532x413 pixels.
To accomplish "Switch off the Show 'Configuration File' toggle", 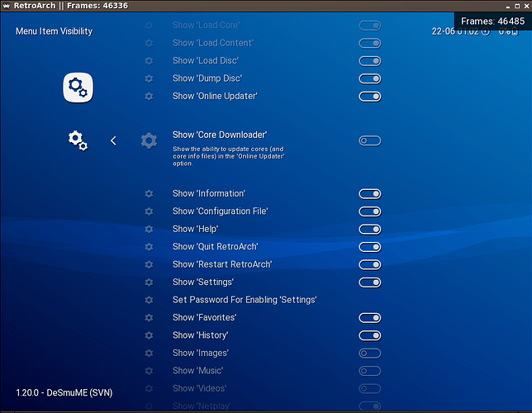I will (370, 211).
